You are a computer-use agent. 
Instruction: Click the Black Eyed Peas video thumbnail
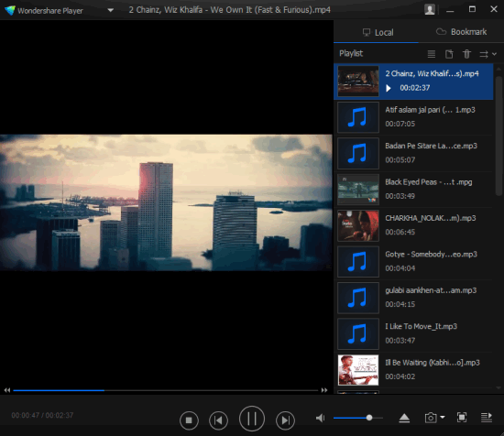(x=358, y=190)
